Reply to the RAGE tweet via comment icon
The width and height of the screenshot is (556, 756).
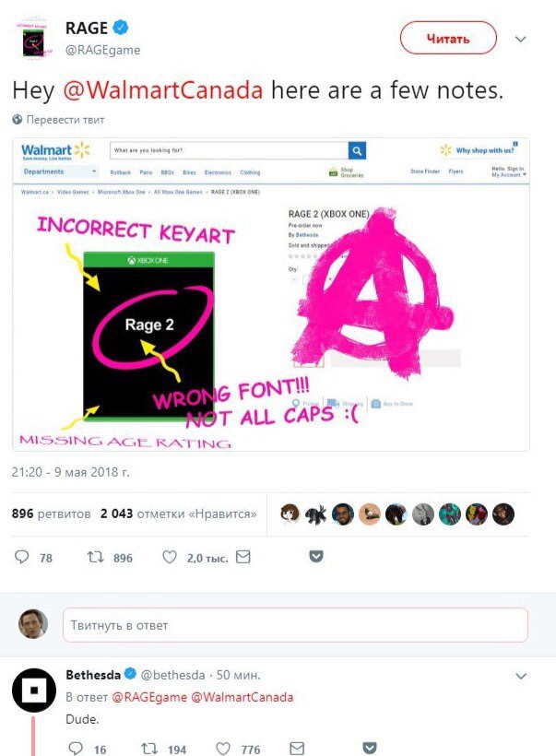click(x=22, y=558)
